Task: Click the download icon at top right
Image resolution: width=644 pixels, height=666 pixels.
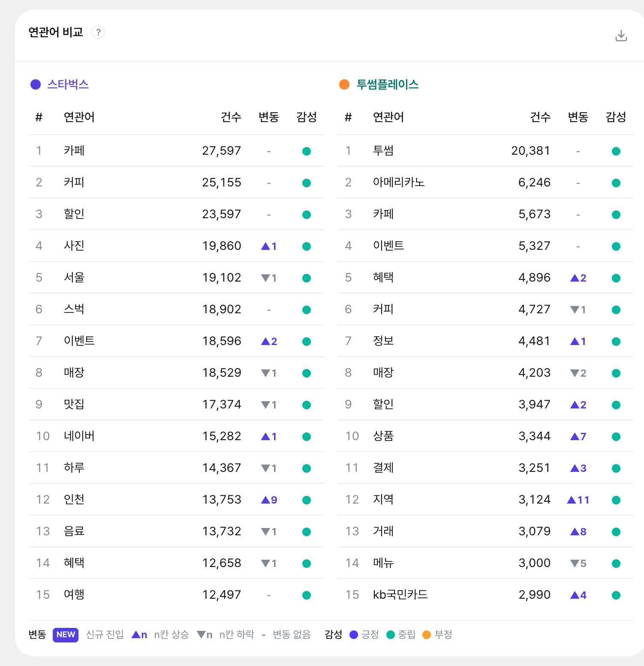Action: 621,36
